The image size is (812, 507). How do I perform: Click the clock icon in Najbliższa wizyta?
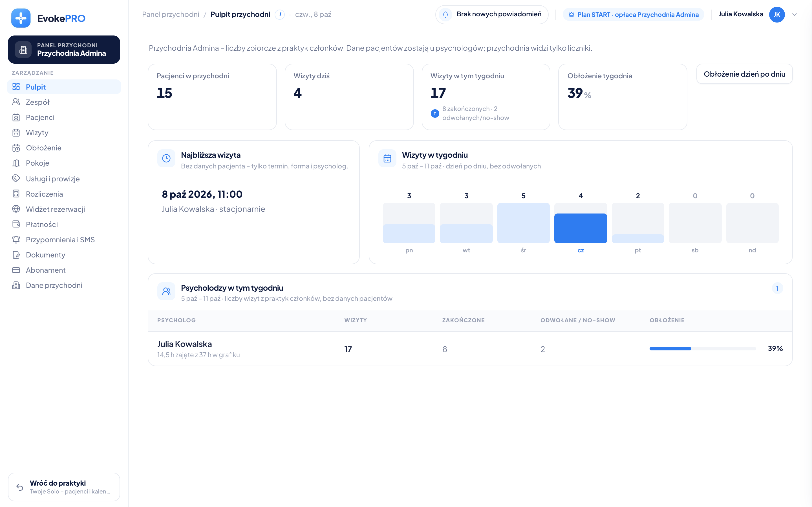pos(166,158)
